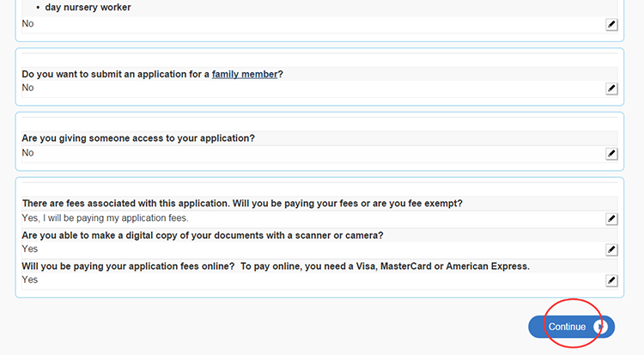Image resolution: width=644 pixels, height=355 pixels.
Task: Select the 'No' answer under day nursery worker
Action: (28, 24)
